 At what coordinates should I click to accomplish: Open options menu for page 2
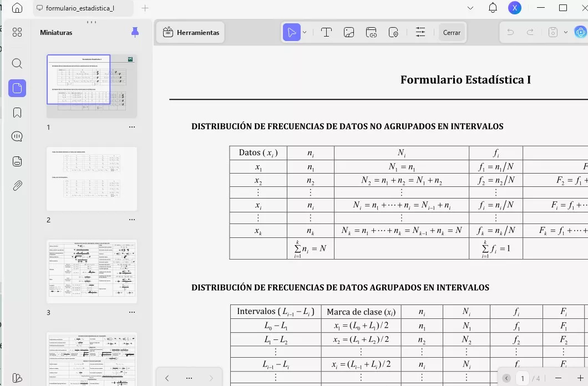tap(132, 220)
